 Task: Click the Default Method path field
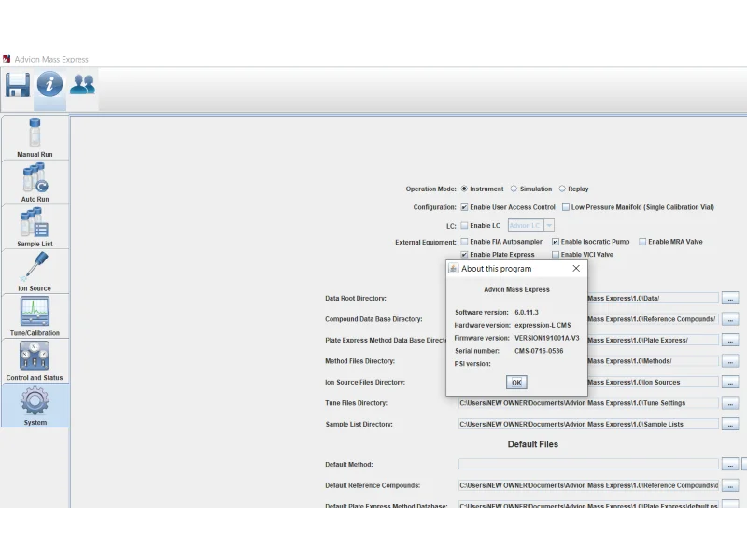[588, 464]
